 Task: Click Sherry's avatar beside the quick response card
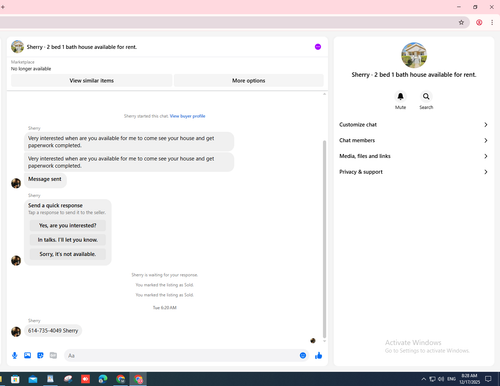click(16, 260)
